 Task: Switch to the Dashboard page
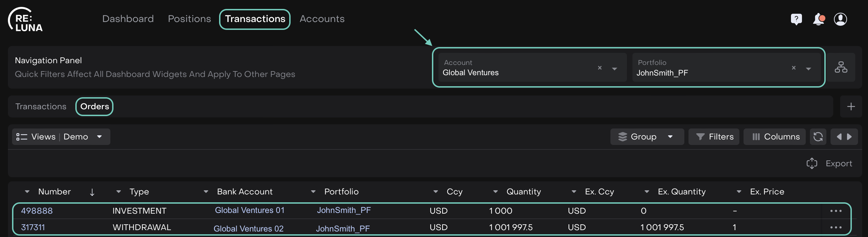[x=128, y=19]
